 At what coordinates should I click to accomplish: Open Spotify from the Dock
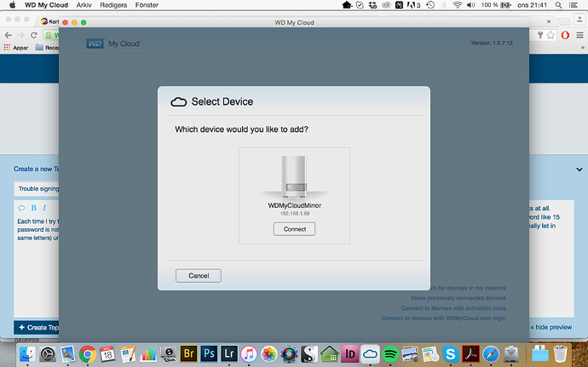390,353
